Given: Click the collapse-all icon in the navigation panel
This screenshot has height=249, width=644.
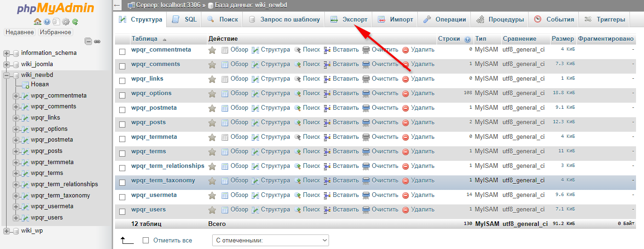Looking at the screenshot, I should coord(88,41).
